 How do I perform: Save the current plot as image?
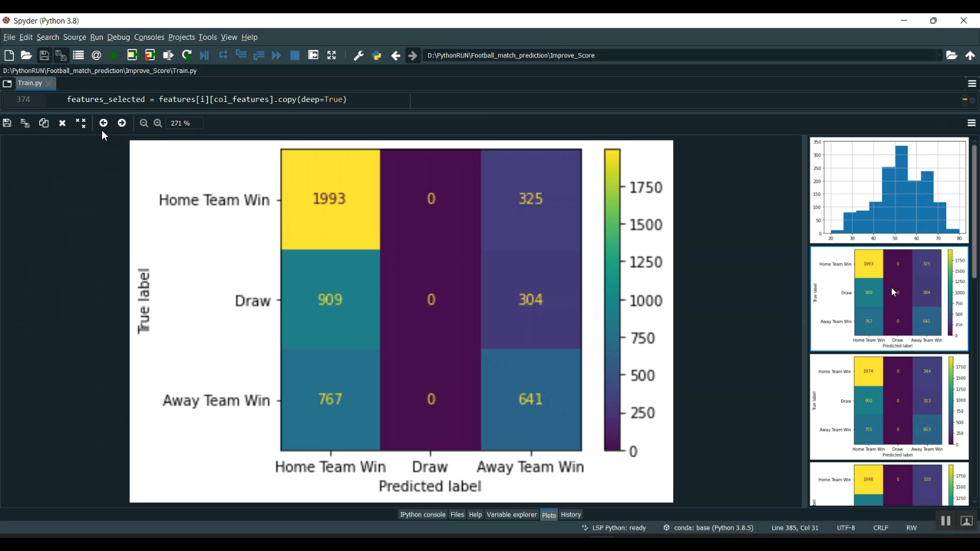pos(7,123)
